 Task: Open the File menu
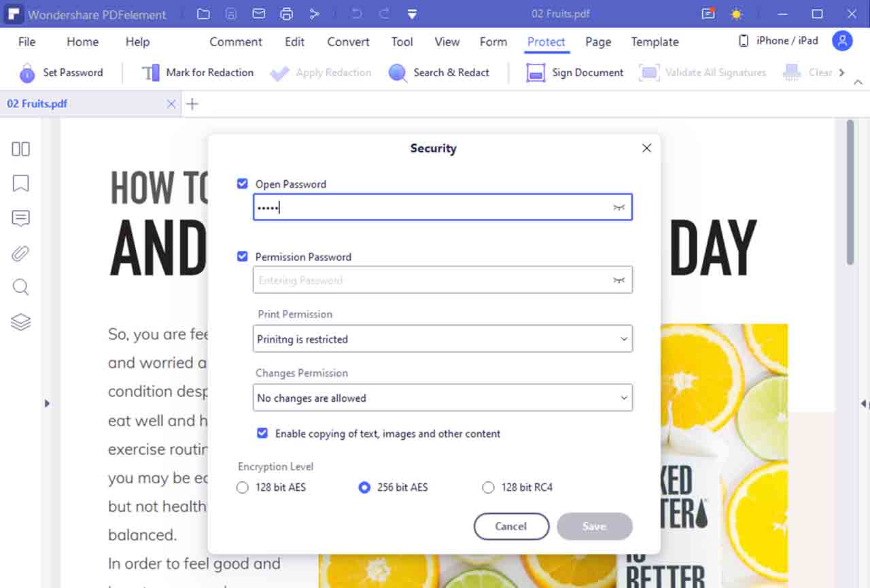point(27,41)
